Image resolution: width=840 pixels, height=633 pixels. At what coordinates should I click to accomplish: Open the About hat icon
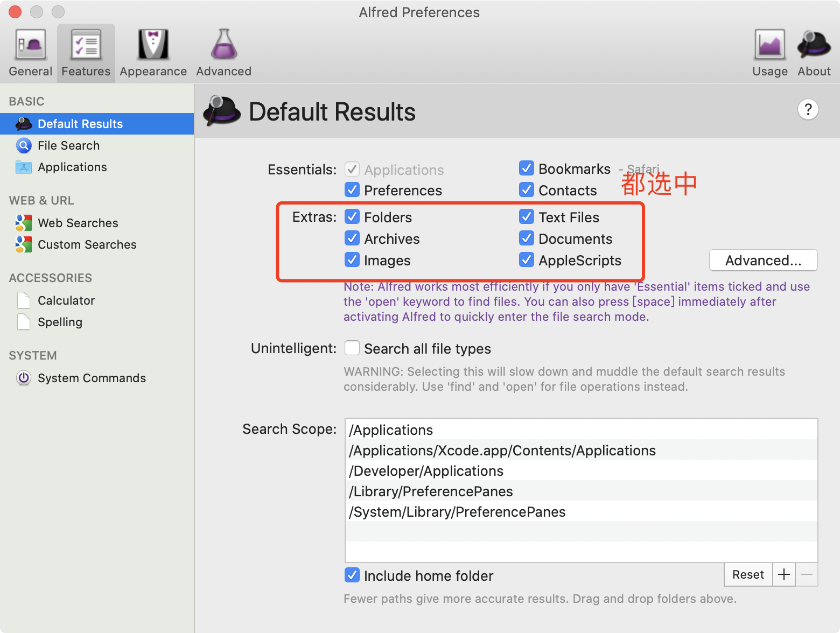(x=814, y=45)
